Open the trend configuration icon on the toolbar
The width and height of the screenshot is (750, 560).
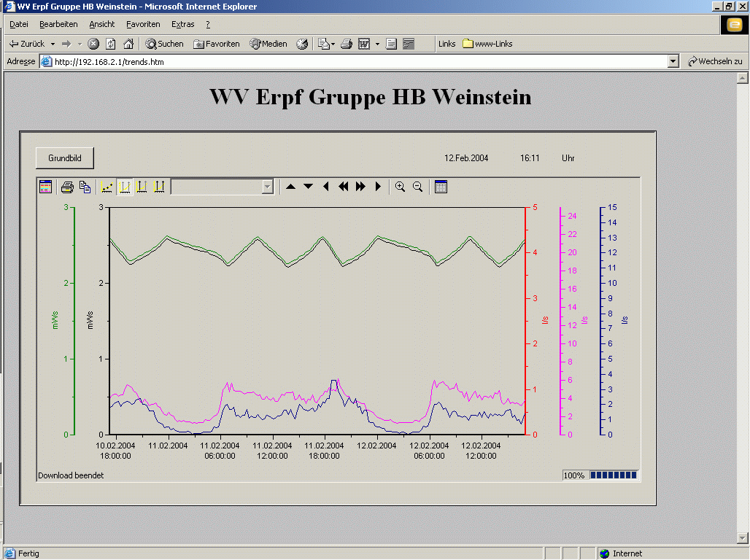[x=45, y=187]
